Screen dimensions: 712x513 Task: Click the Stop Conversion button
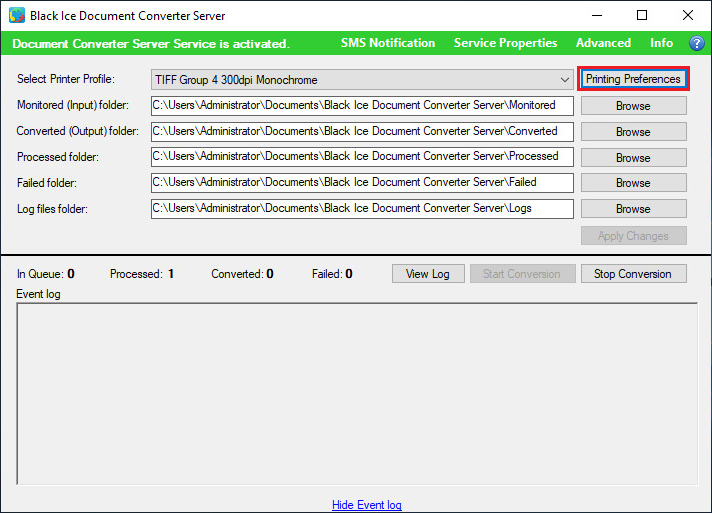[633, 274]
